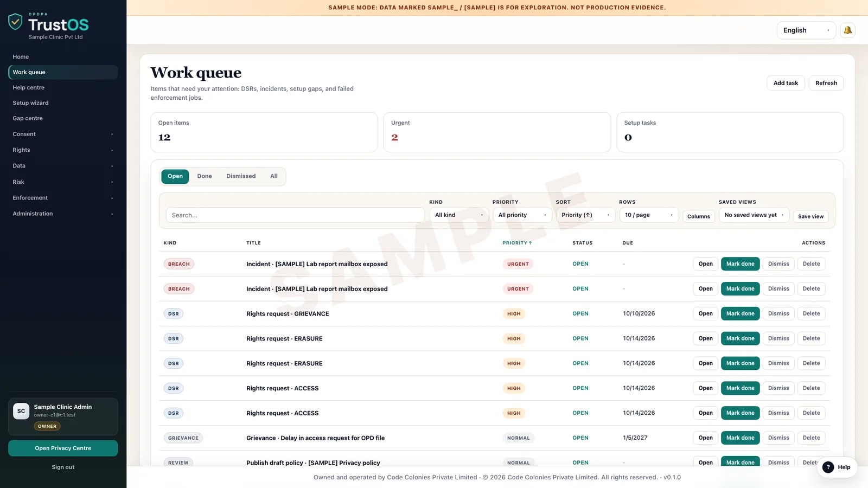Click the due date 10/10/2026
The width and height of the screenshot is (868, 488).
pyautogui.click(x=639, y=314)
